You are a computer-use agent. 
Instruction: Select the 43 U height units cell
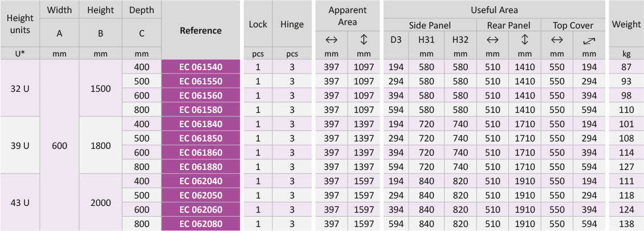point(20,202)
